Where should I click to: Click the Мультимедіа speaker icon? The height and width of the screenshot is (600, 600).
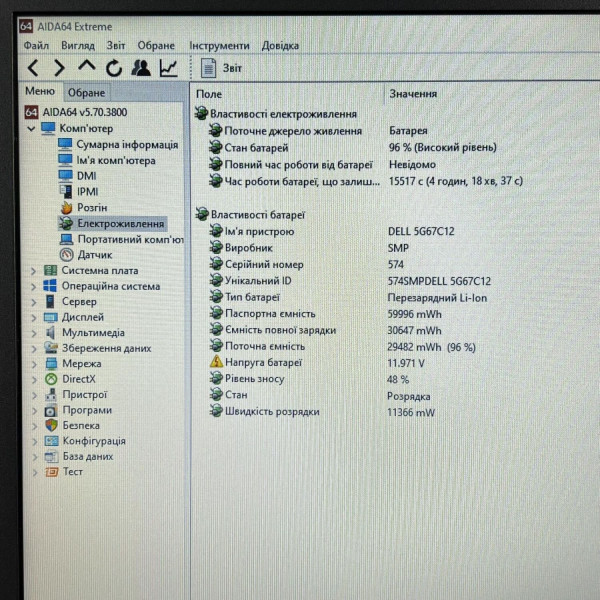(x=50, y=333)
